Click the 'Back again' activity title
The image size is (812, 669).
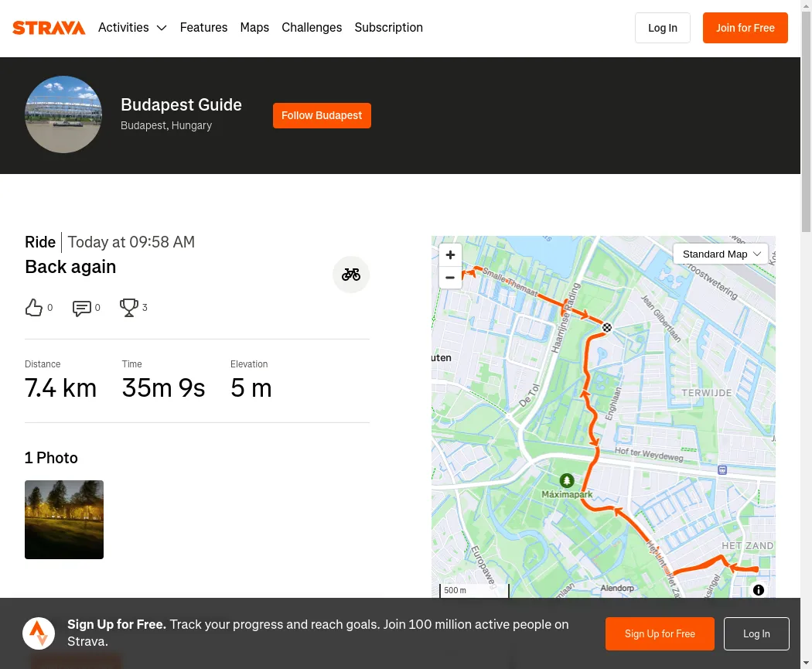pyautogui.click(x=70, y=267)
